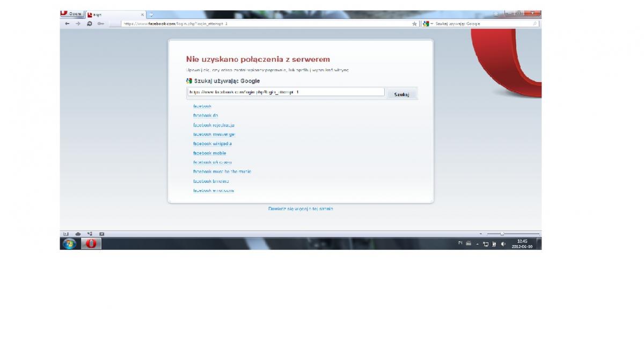
Task: Go back with the left arrow
Action: 68,24
